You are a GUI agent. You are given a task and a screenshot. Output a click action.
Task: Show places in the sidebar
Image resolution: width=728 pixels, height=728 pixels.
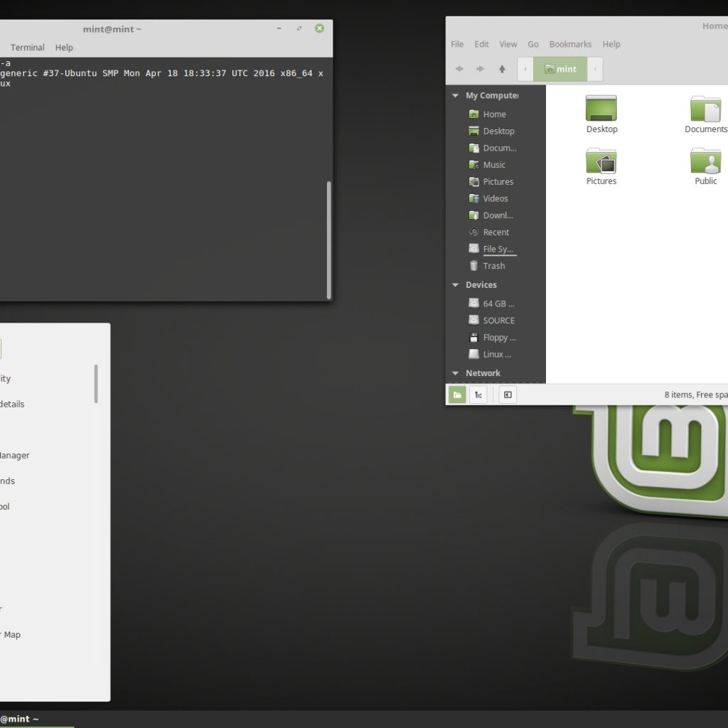457,395
